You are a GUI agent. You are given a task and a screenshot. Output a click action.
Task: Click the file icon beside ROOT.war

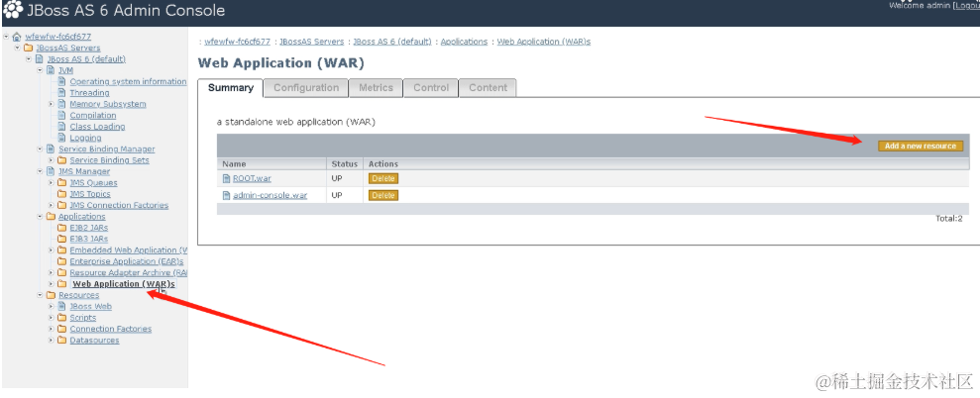click(226, 178)
